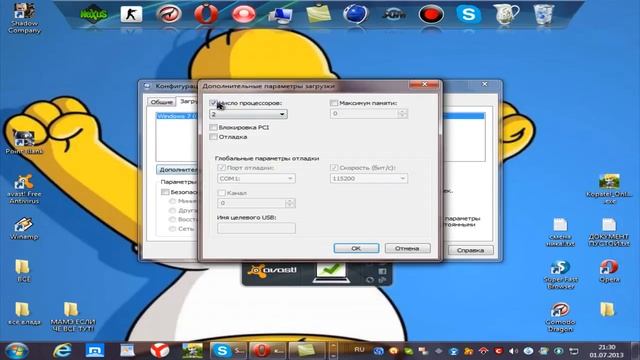The width and height of the screenshot is (640, 360).
Task: Open the Opera desktop shortcut
Action: [609, 271]
